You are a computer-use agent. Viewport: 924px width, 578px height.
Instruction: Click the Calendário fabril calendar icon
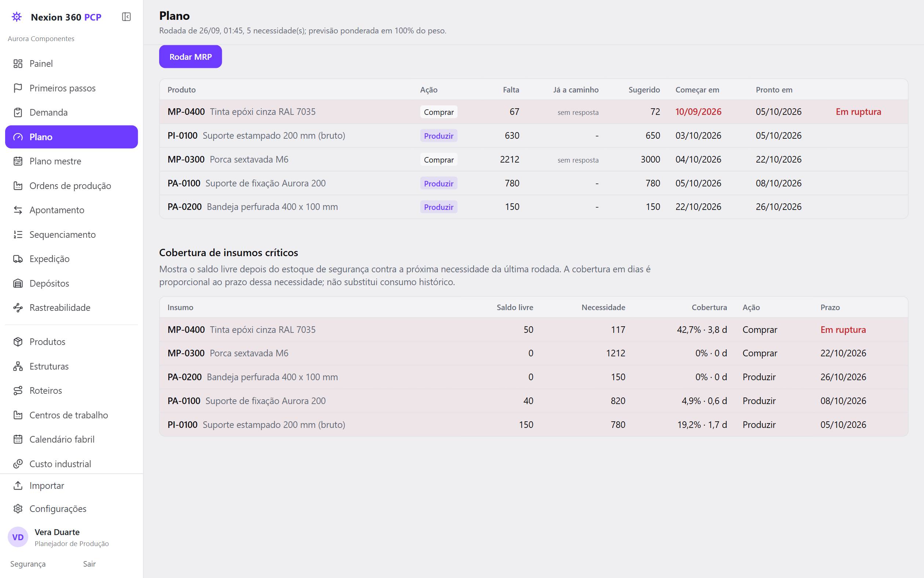tap(18, 439)
